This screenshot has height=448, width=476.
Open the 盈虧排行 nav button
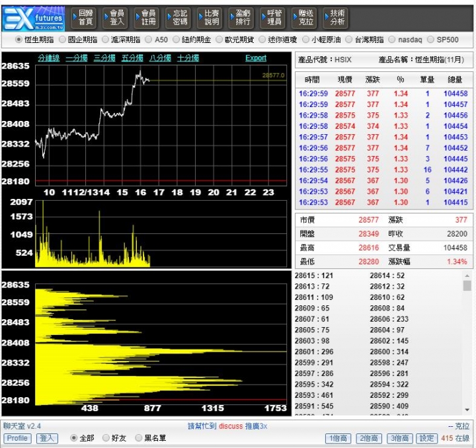tap(241, 18)
